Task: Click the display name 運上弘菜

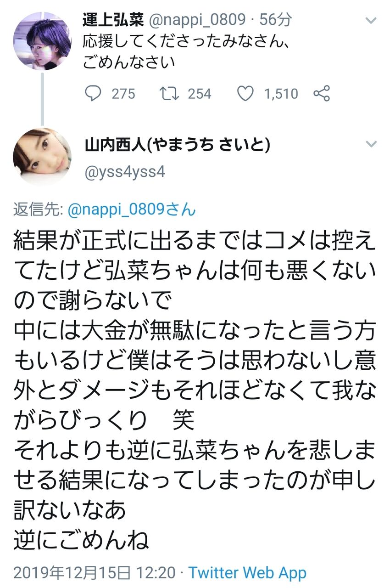Action: click(x=113, y=20)
